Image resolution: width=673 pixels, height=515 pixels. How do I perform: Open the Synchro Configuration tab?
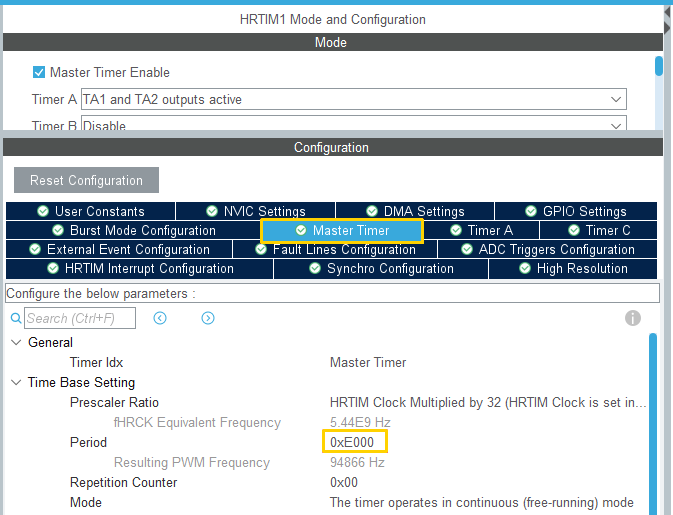point(381,269)
